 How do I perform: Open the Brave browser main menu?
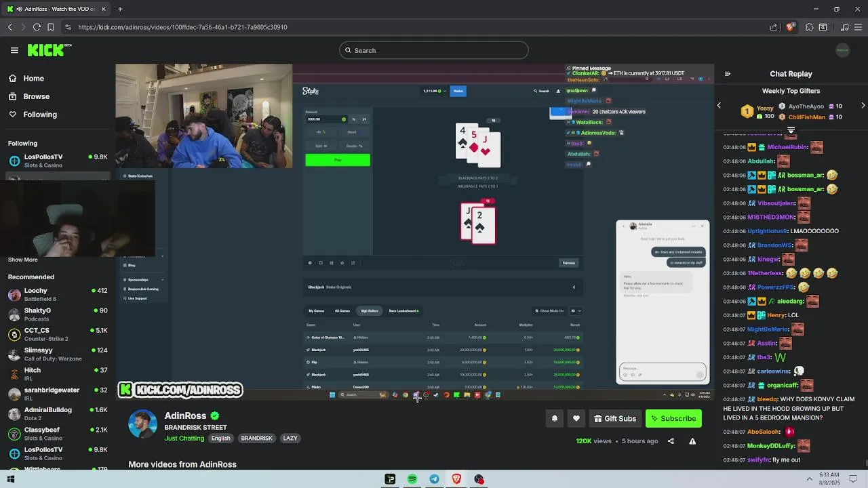click(858, 27)
